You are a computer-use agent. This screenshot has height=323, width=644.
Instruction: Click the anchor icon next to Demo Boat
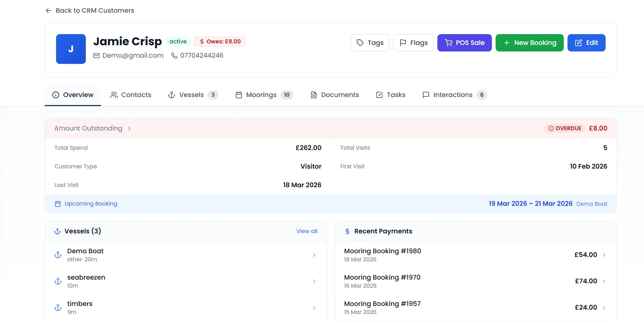pos(58,255)
